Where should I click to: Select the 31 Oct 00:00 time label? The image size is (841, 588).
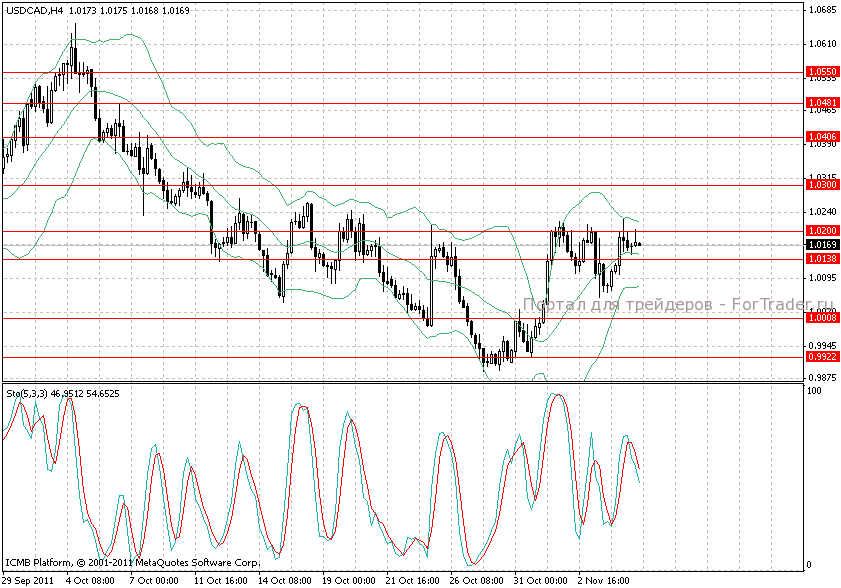pos(539,580)
